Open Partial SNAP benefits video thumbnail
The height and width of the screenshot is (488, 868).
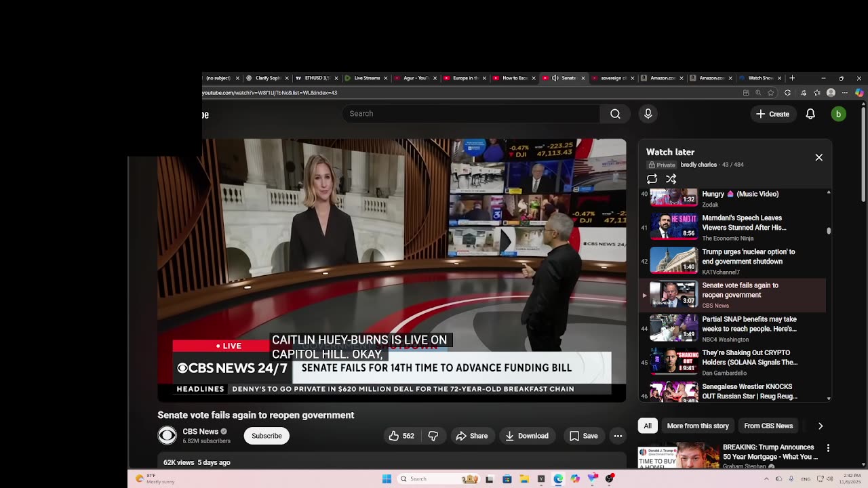pos(673,328)
